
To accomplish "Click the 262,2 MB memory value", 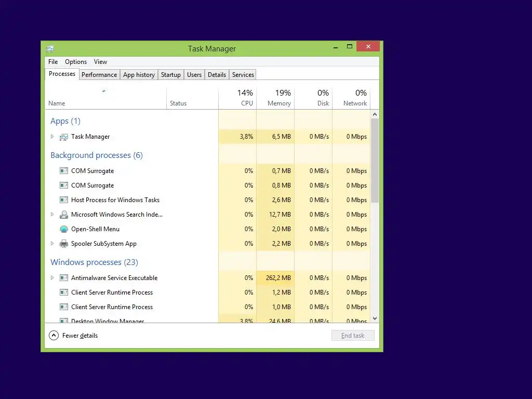I will pyautogui.click(x=278, y=278).
